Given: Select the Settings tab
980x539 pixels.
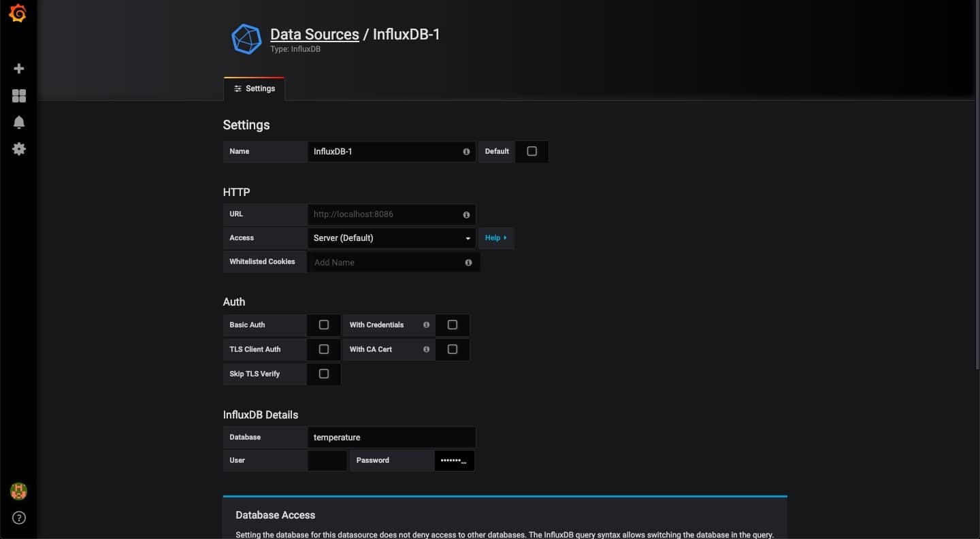Looking at the screenshot, I should (255, 88).
